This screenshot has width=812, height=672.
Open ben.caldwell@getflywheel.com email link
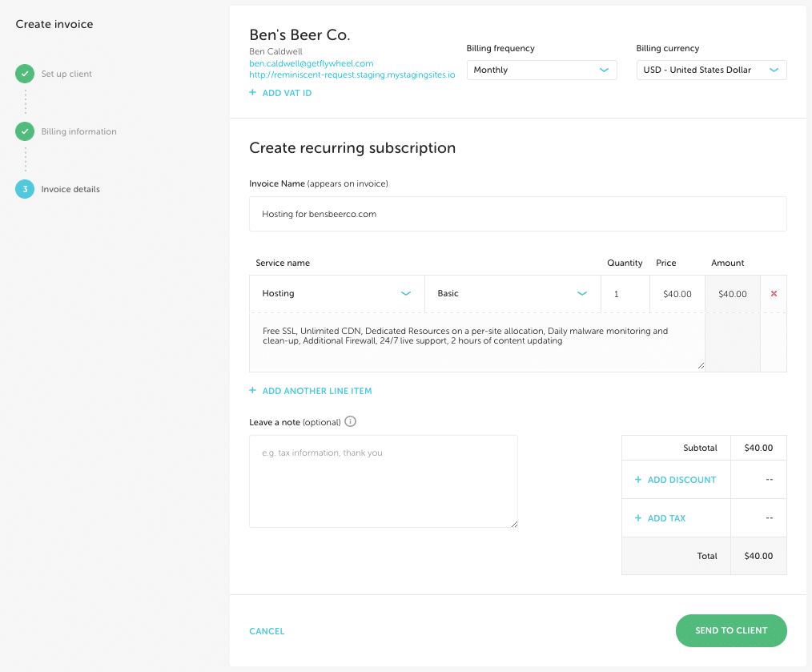pos(311,63)
